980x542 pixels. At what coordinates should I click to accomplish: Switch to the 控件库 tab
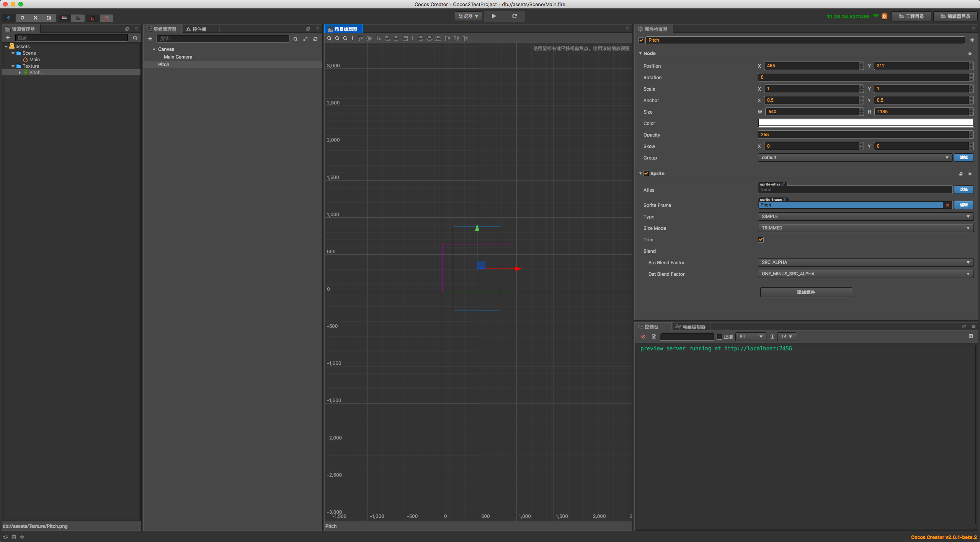pos(196,29)
